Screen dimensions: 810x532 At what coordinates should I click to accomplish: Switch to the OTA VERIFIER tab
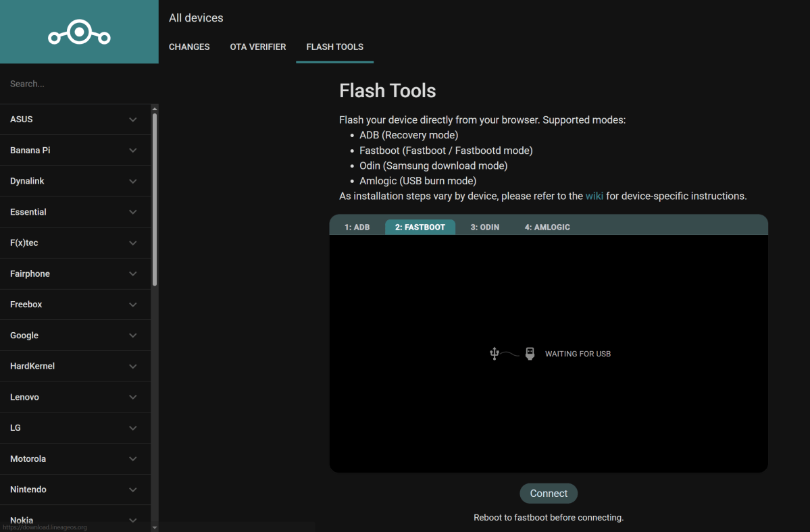[x=258, y=47]
